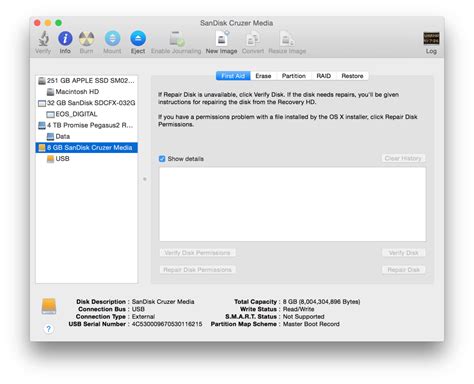Select the USB volume
The height and width of the screenshot is (384, 474).
tap(87, 159)
